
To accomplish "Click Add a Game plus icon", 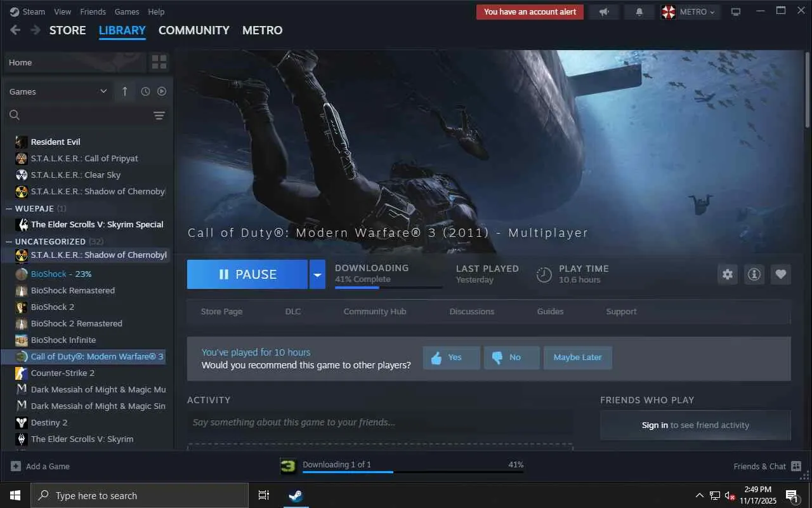I will pos(16,466).
